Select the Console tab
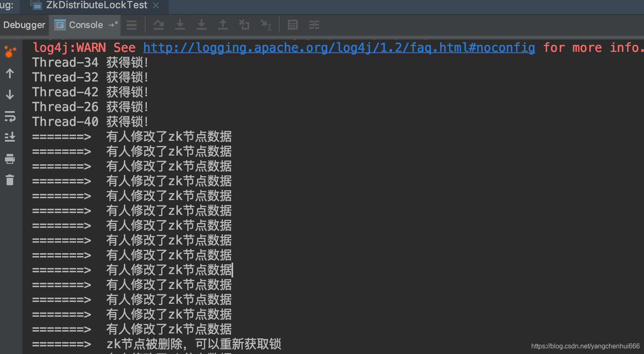644x354 pixels. click(x=86, y=25)
